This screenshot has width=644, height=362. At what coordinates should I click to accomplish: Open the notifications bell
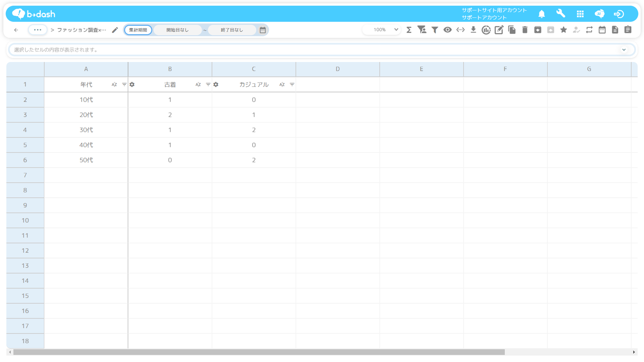point(541,14)
